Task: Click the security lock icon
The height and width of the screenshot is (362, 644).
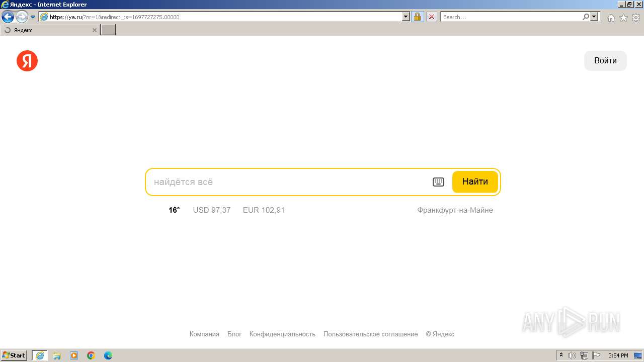Action: [417, 17]
